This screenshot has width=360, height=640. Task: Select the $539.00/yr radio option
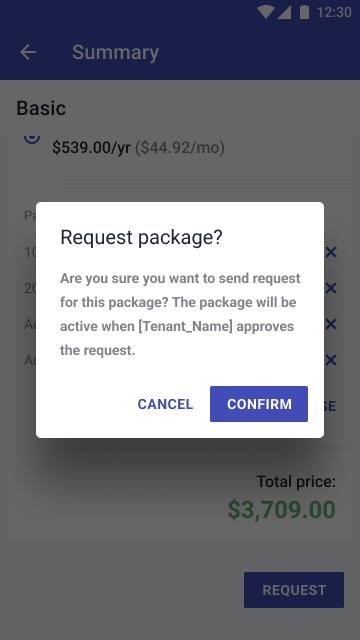[32, 139]
